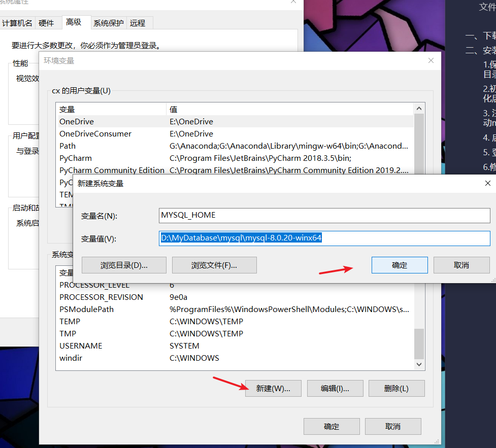This screenshot has width=496, height=448.
Task: Select the PROCESSOR_REVISION system variable row
Action: (x=235, y=297)
